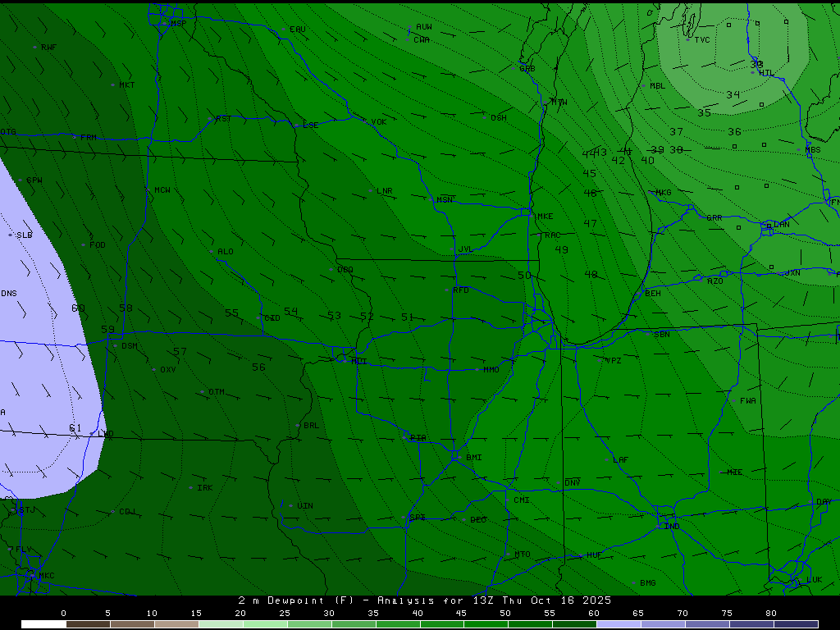Click the RFD station label
This screenshot has width=840, height=630.
461,290
